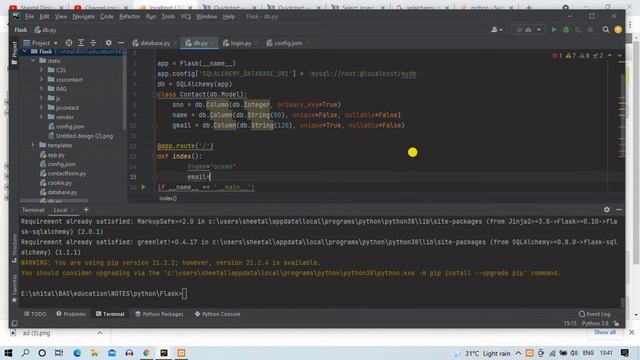This screenshot has width=640, height=360.
Task: Open database.py in project tree
Action: click(x=62, y=192)
